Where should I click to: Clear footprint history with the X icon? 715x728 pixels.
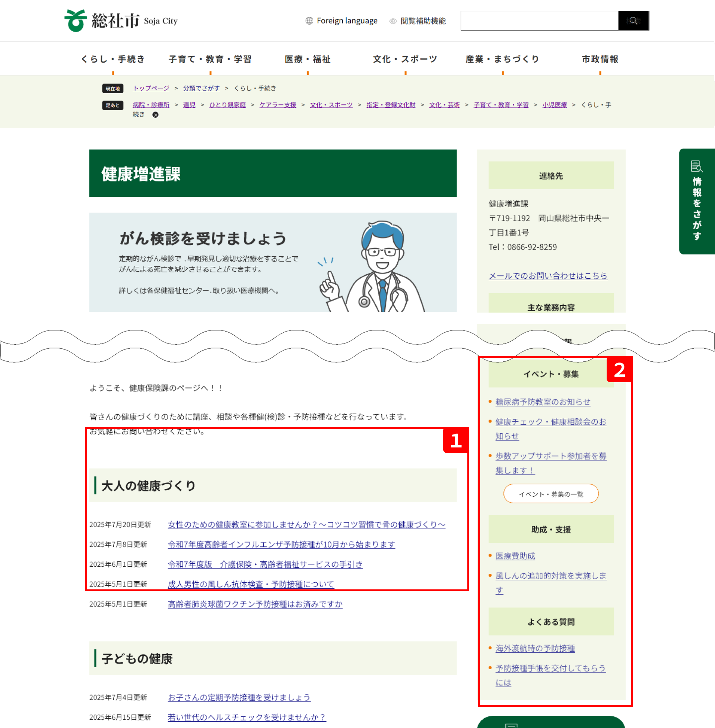pos(155,115)
